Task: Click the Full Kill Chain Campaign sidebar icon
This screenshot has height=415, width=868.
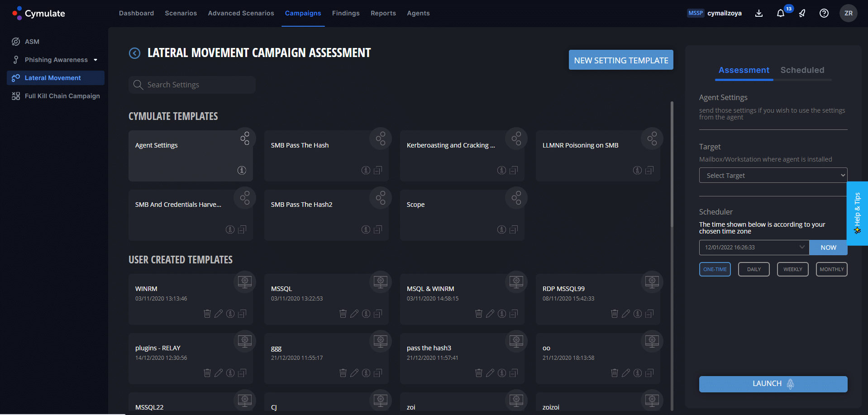Action: pyautogui.click(x=16, y=96)
